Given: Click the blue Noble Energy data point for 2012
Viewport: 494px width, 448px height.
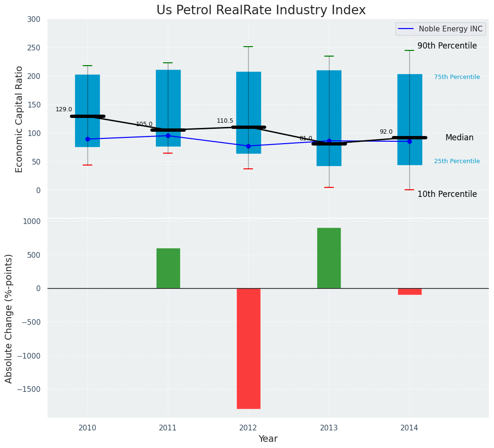Looking at the screenshot, I should pyautogui.click(x=248, y=146).
